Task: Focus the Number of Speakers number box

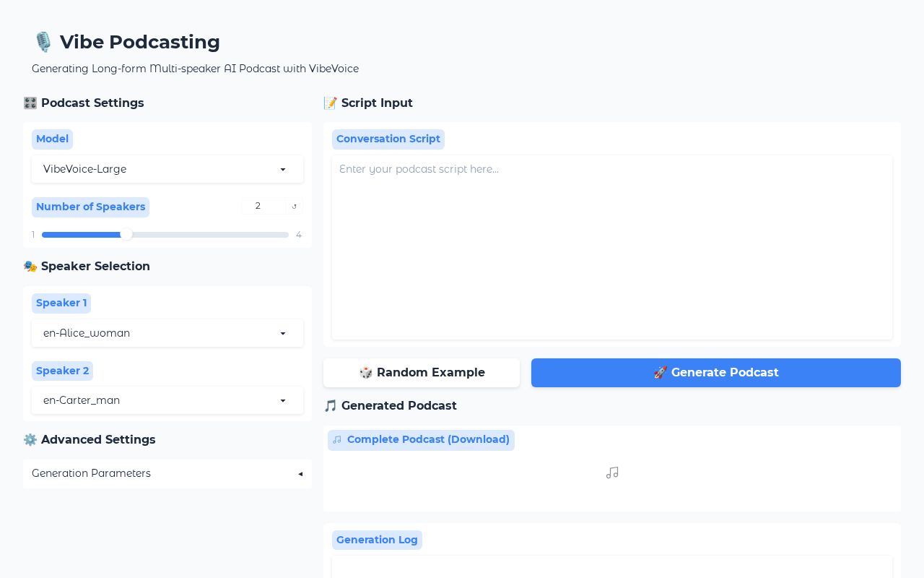Action: click(264, 207)
